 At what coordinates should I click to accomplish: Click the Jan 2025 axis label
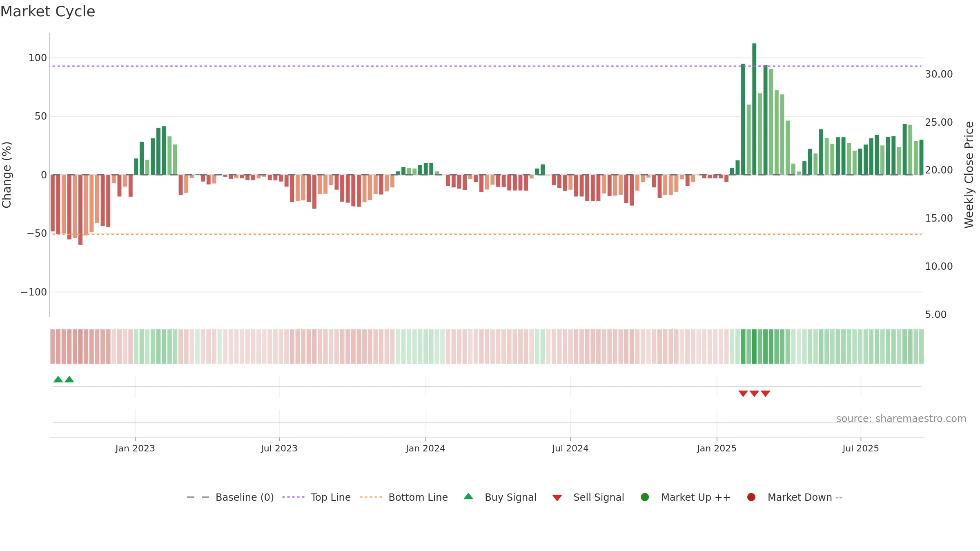(x=717, y=449)
